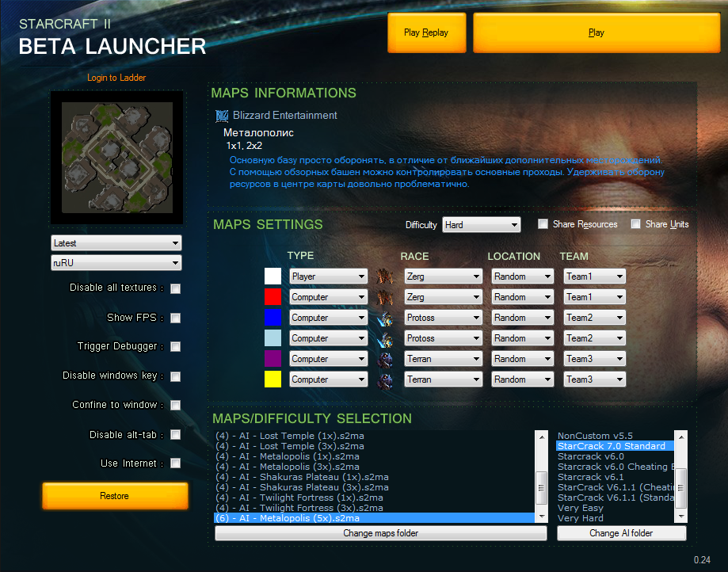The height and width of the screenshot is (572, 728).
Task: Select map Twilight Fortress (1x).s2ma
Action: [374, 498]
